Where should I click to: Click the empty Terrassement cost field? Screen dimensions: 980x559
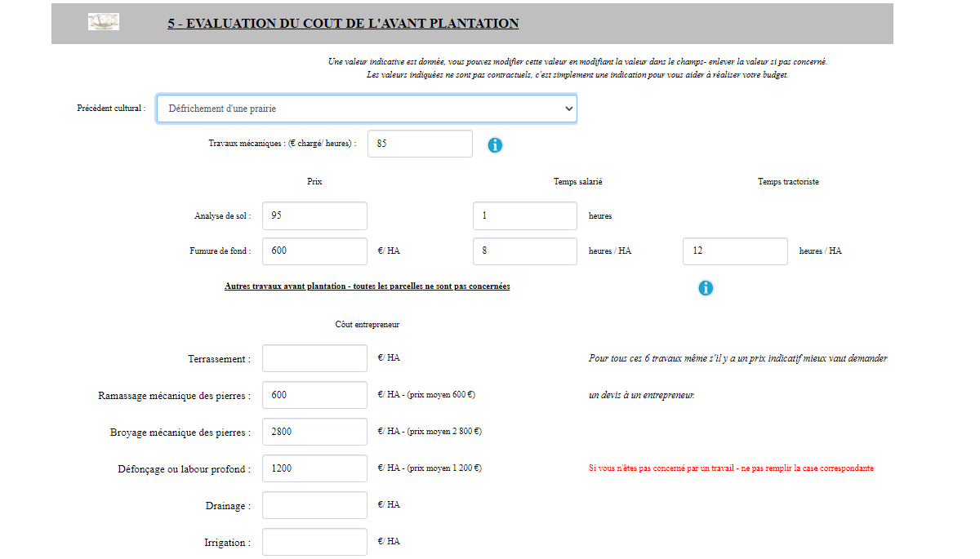tap(315, 358)
